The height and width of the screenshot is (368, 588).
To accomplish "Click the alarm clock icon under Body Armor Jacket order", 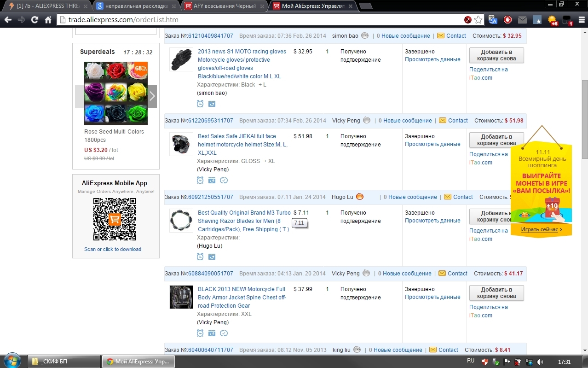I will pyautogui.click(x=200, y=333).
